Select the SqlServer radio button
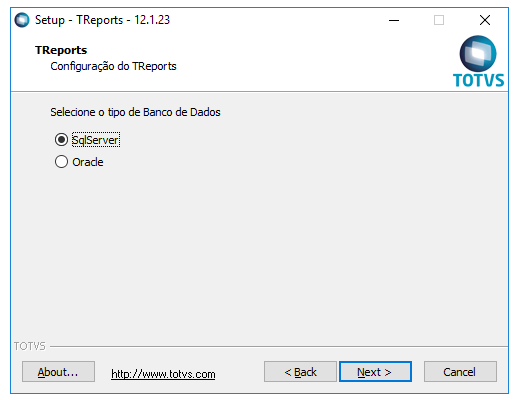The image size is (517, 400). tap(61, 140)
